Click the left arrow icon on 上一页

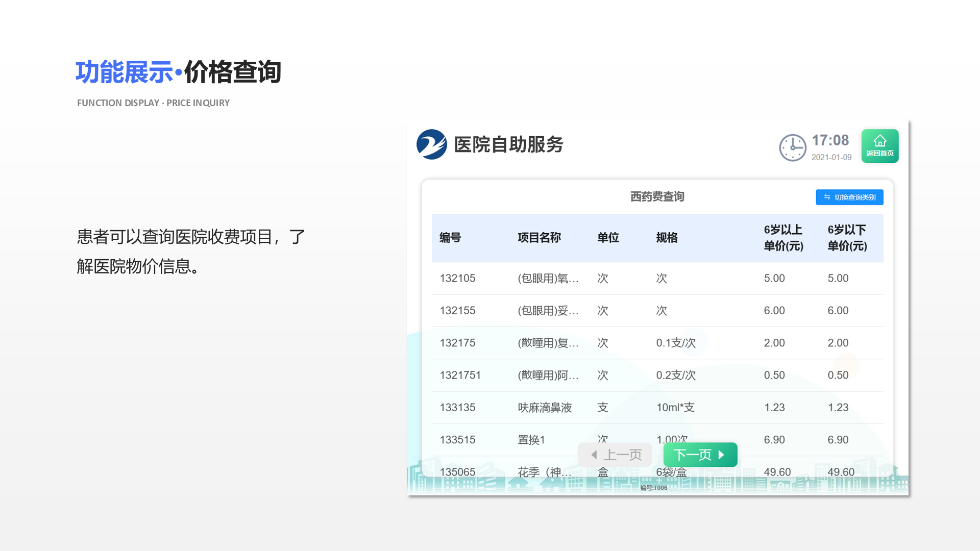pyautogui.click(x=594, y=455)
